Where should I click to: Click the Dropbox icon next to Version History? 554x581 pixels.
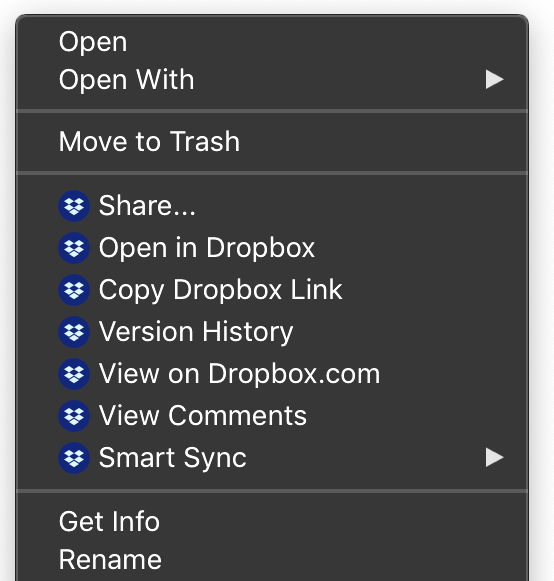click(74, 332)
